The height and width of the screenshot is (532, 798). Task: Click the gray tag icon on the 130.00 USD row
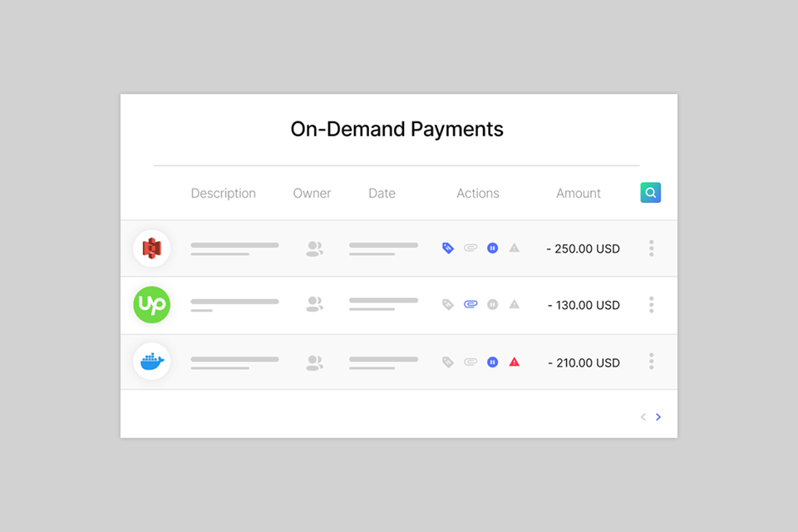(x=448, y=304)
